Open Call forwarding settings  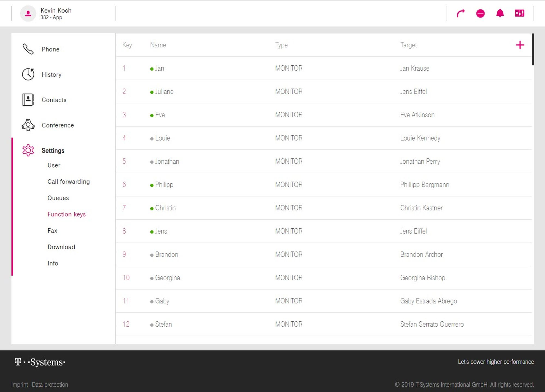[x=68, y=182]
